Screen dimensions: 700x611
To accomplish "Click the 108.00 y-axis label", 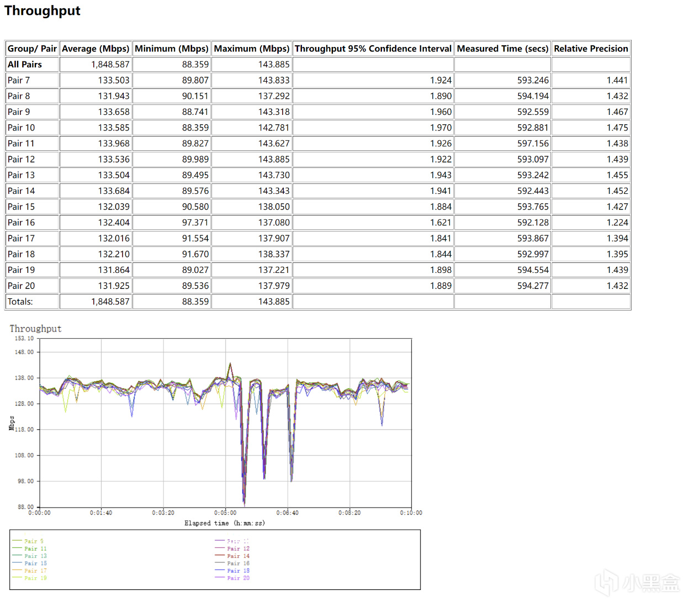I will [24, 456].
